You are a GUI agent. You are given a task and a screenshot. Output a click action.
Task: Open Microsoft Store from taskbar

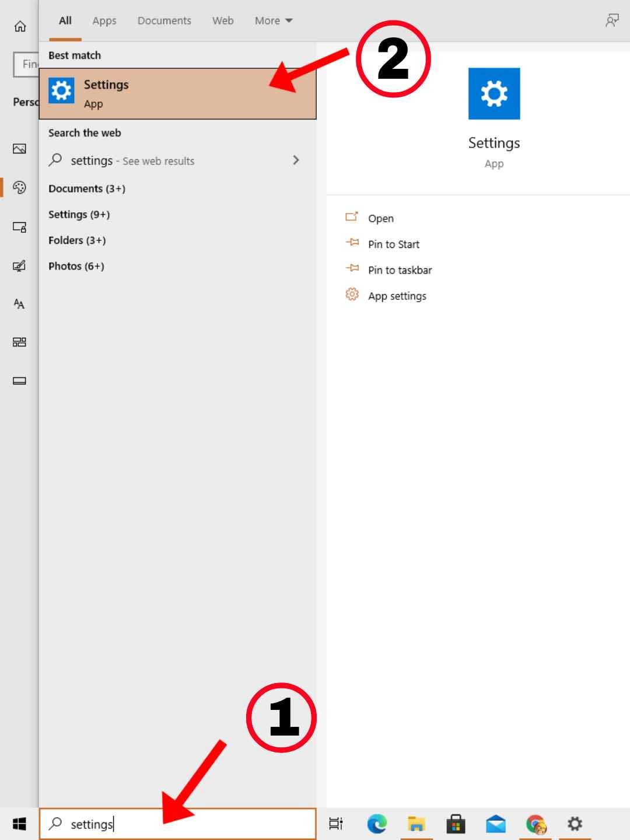(x=456, y=824)
